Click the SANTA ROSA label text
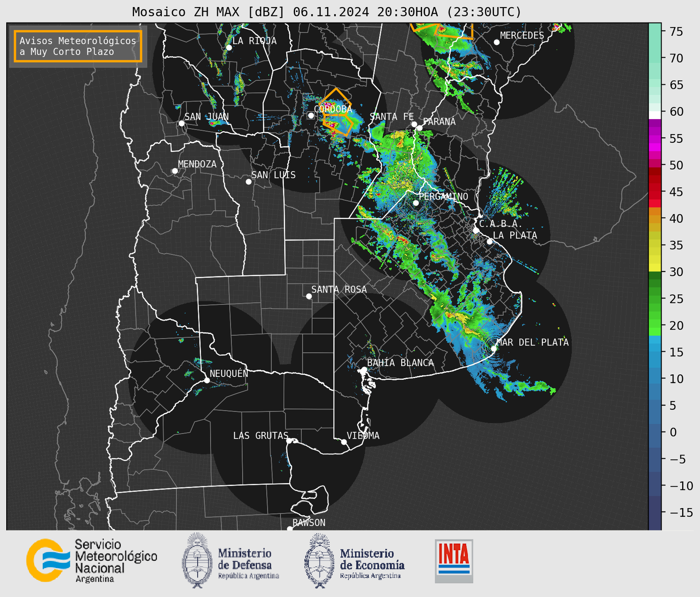700x597 pixels. [x=339, y=289]
